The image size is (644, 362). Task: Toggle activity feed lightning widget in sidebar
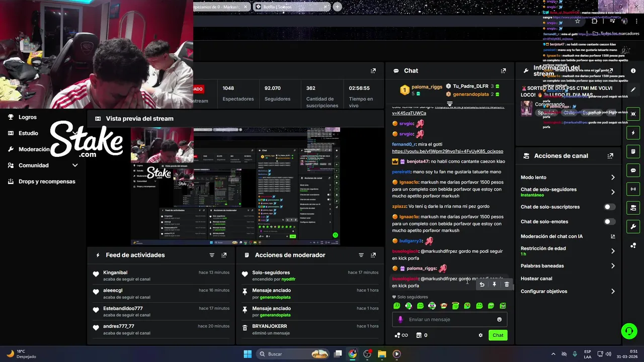click(x=633, y=133)
